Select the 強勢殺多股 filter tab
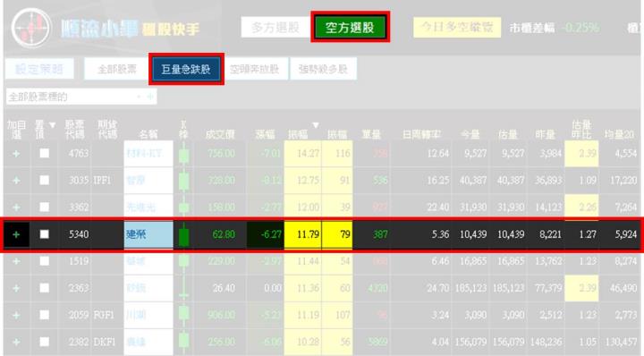Viewport: 644px width, 356px height. (323, 69)
